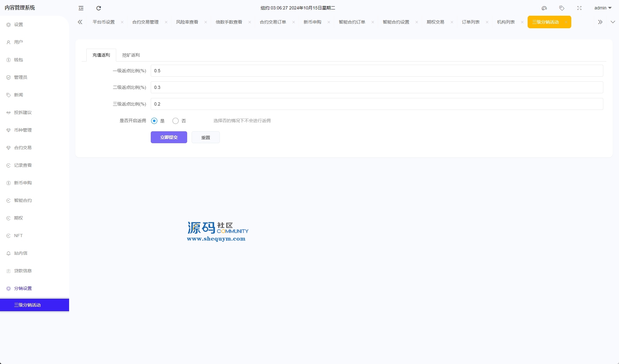619x364 pixels.
Task: Switch to the 挖矿返利 tab
Action: coord(131,55)
